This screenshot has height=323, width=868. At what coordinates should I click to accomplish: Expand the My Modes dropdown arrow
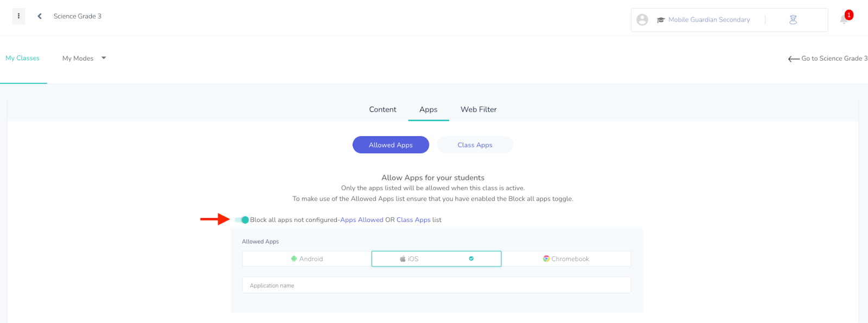pos(104,58)
